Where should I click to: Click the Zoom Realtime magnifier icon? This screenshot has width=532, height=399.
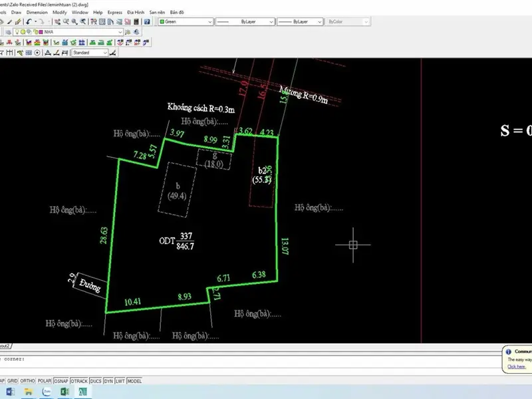click(x=66, y=21)
